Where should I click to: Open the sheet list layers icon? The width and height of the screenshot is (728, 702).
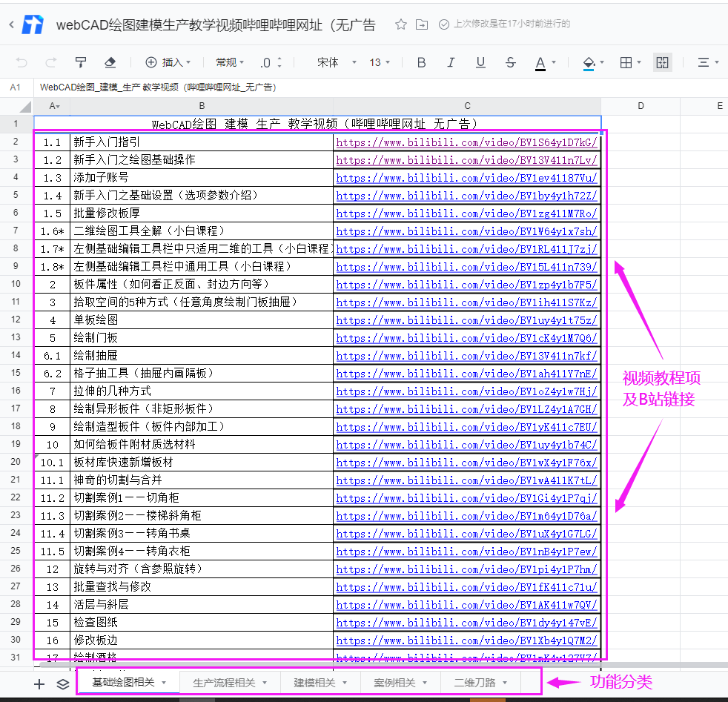coord(63,683)
